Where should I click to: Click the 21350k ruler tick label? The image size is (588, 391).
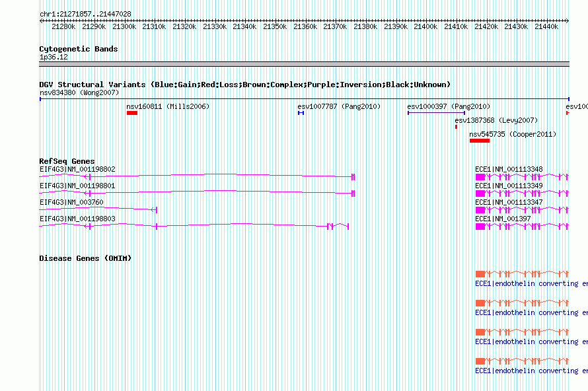[x=275, y=26]
